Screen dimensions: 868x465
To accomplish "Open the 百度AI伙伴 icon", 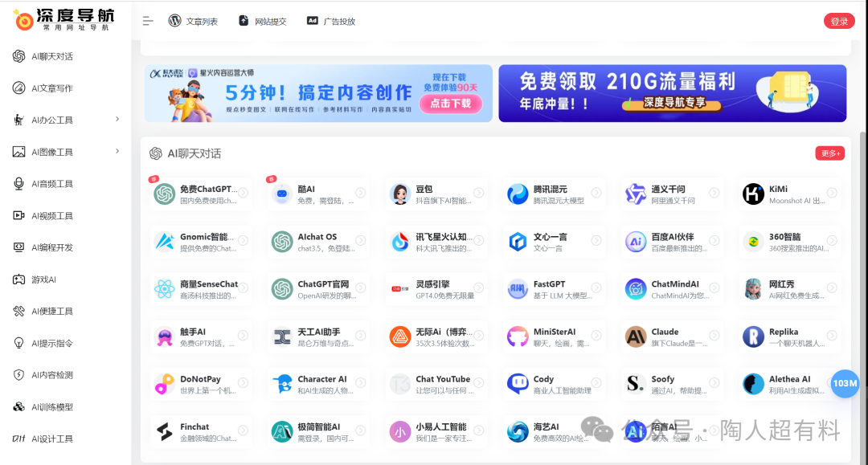I will pos(636,242).
